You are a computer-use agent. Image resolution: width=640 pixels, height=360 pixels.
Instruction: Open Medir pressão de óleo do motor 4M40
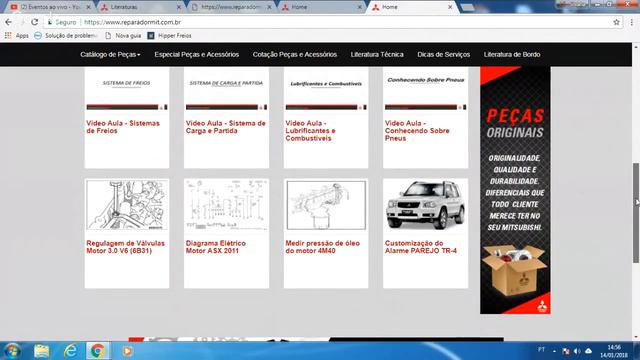click(x=322, y=247)
